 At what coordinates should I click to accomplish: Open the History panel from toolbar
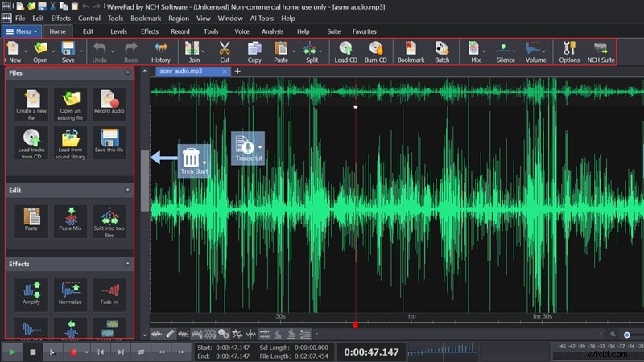(160, 51)
